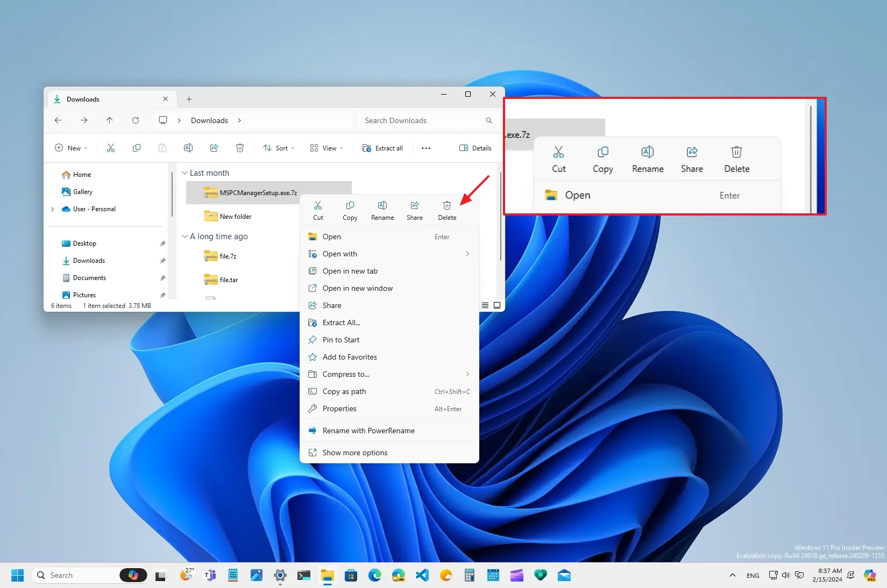
Task: Open the Sort dropdown
Action: [x=278, y=148]
